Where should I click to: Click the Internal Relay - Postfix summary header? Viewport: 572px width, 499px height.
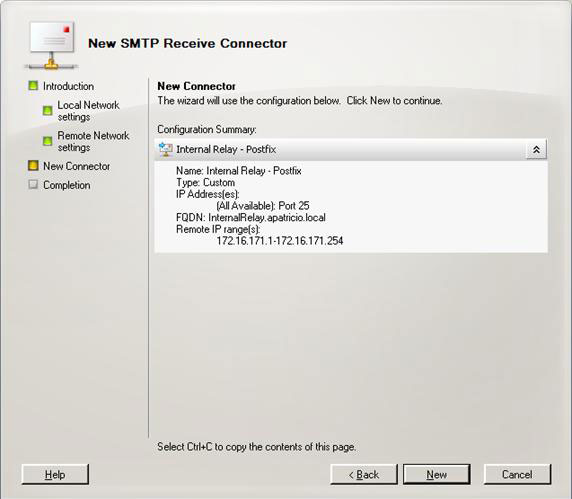click(351, 150)
